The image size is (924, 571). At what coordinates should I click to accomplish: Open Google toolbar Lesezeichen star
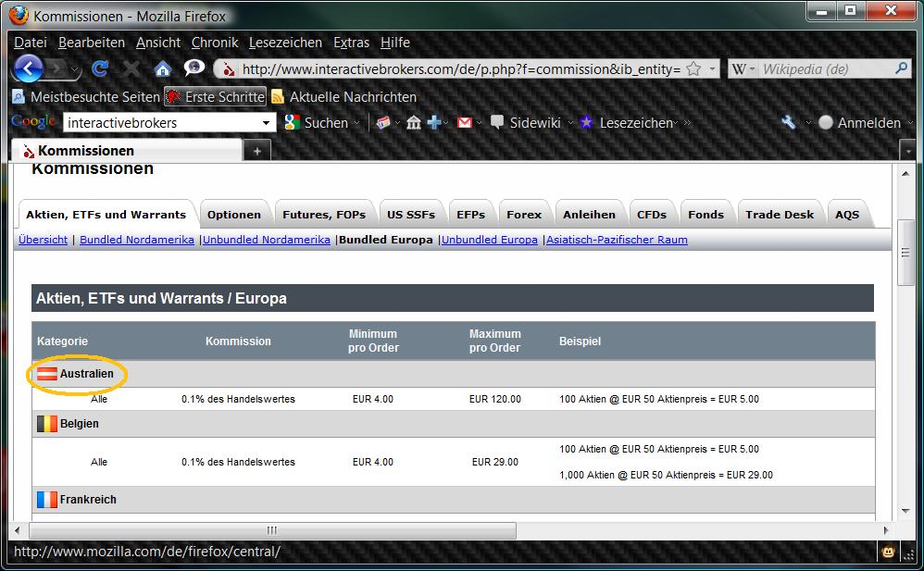(626, 122)
